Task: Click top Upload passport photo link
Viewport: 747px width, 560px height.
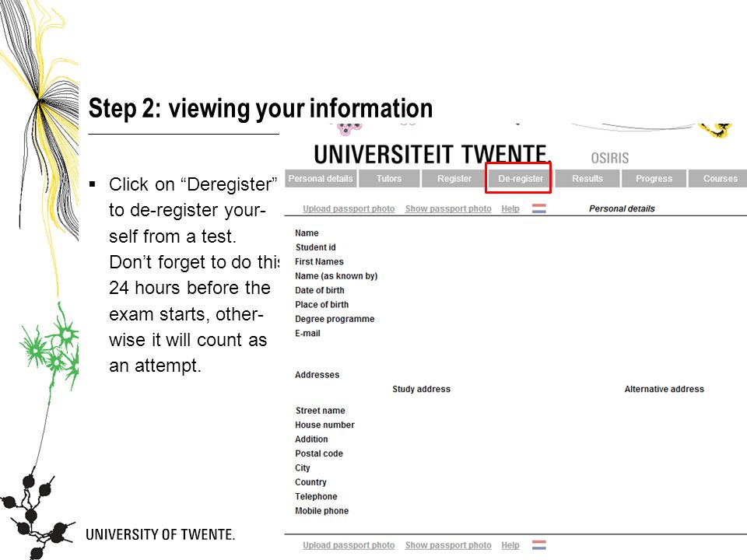Action: point(349,208)
